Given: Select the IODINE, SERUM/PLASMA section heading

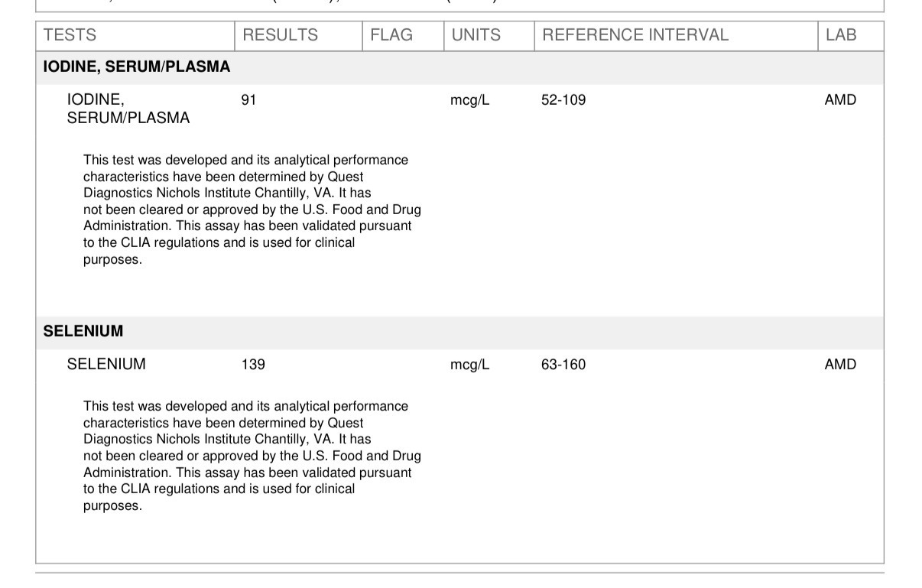Looking at the screenshot, I should [x=137, y=67].
